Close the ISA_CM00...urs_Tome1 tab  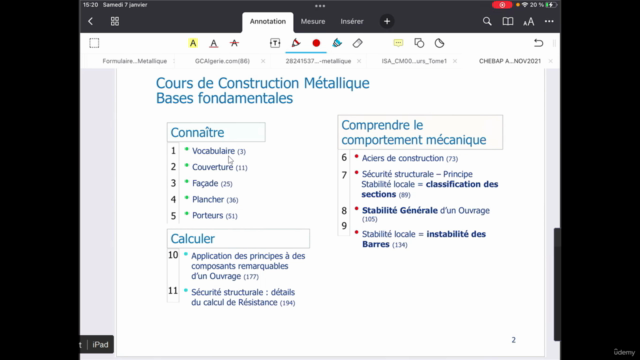coord(455,61)
